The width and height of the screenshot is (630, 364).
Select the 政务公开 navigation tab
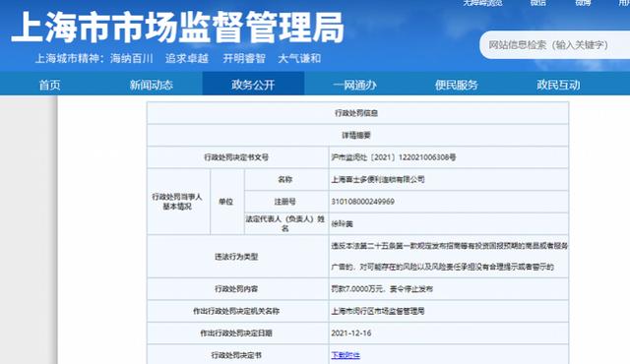(x=253, y=85)
